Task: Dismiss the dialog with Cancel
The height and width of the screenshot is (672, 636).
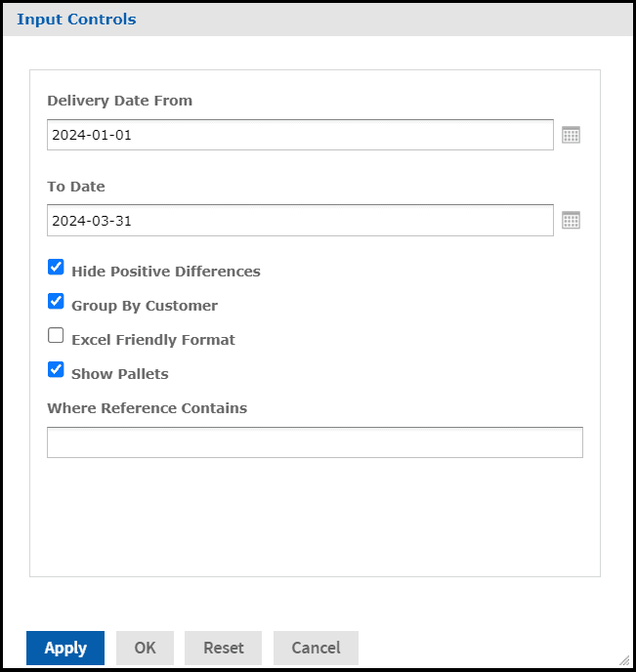Action: click(x=316, y=648)
